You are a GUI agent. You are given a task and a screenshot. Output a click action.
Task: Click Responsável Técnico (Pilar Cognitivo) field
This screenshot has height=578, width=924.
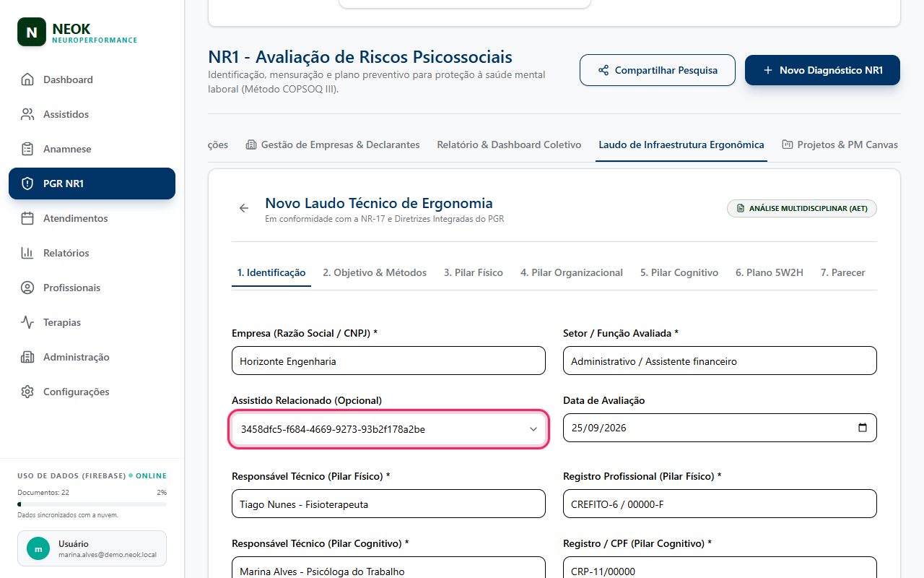coord(388,567)
